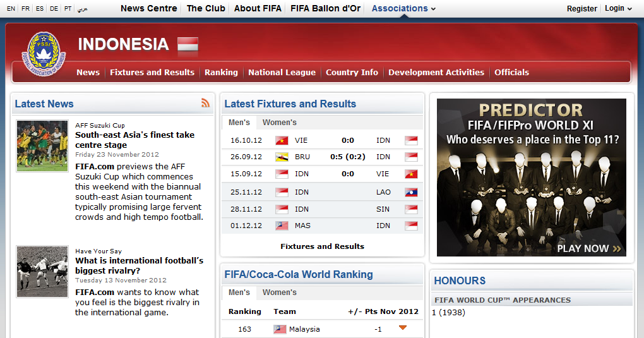Click the orange down arrow in Malaysia ranking row
This screenshot has height=338, width=644.
(403, 328)
